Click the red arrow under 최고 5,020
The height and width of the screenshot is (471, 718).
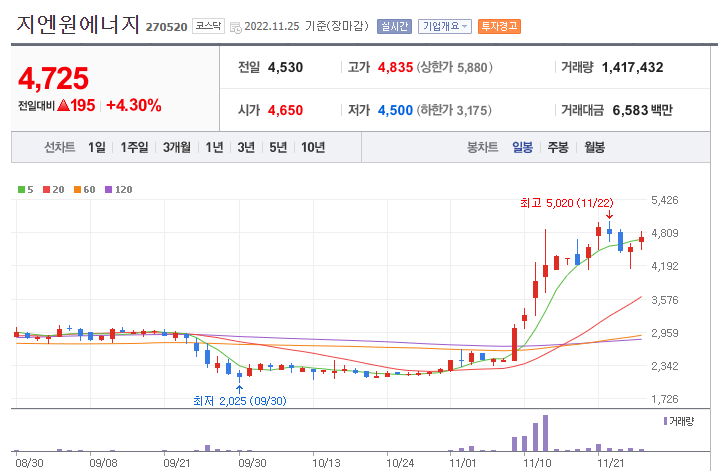pos(609,214)
